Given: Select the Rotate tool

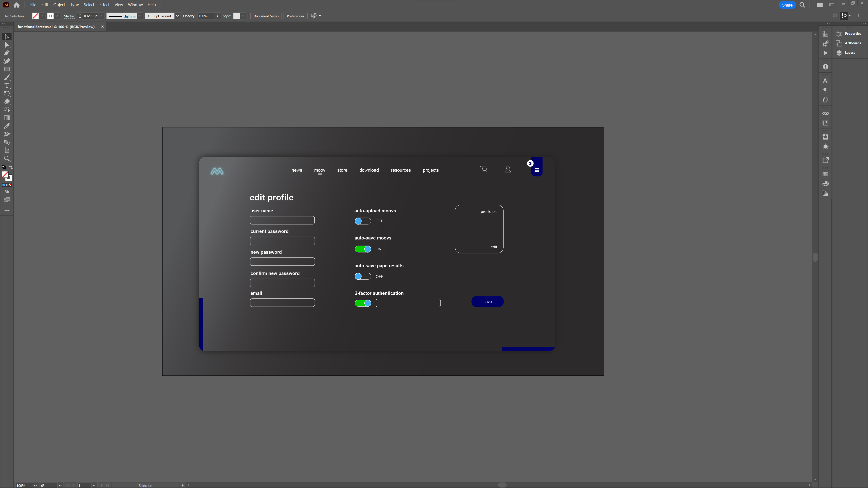Looking at the screenshot, I should 7,94.
